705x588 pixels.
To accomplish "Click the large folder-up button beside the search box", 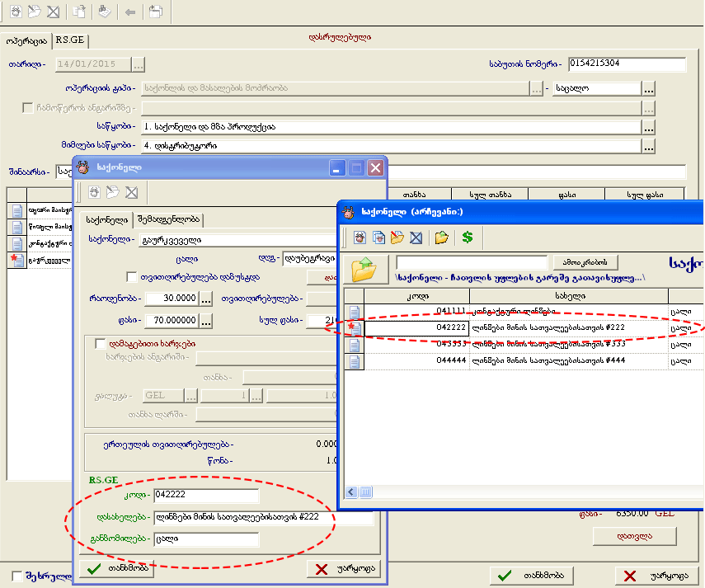I will coord(366,270).
